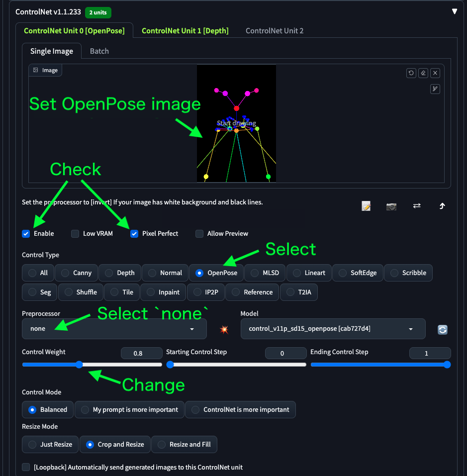Click the ControlNet v1.1.233 header title
The height and width of the screenshot is (476, 467).
coord(48,12)
